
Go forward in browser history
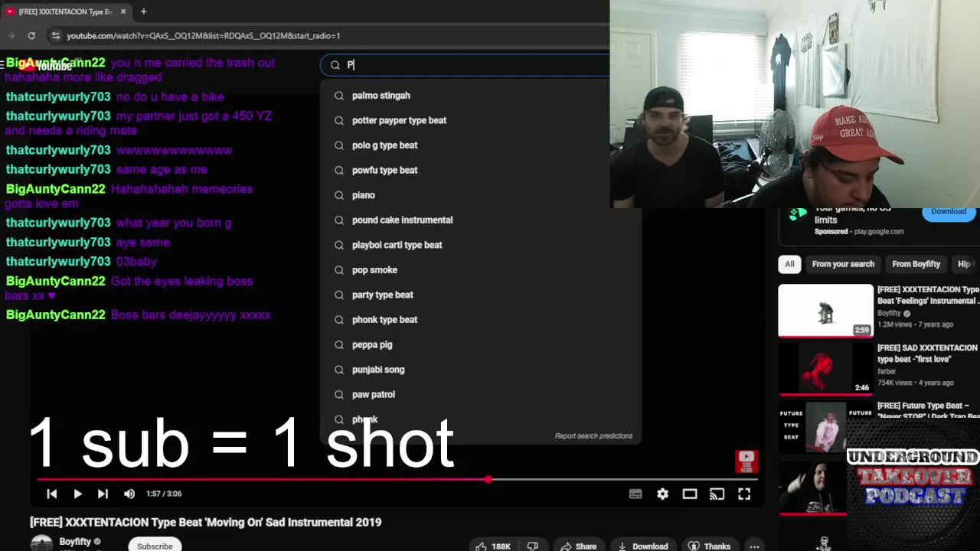11,35
